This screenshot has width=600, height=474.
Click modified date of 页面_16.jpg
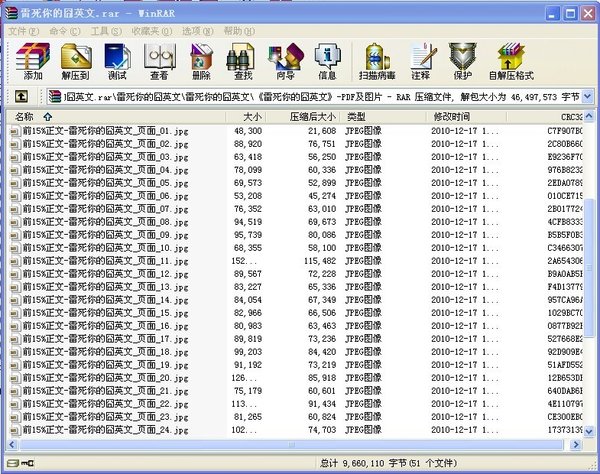465,326
